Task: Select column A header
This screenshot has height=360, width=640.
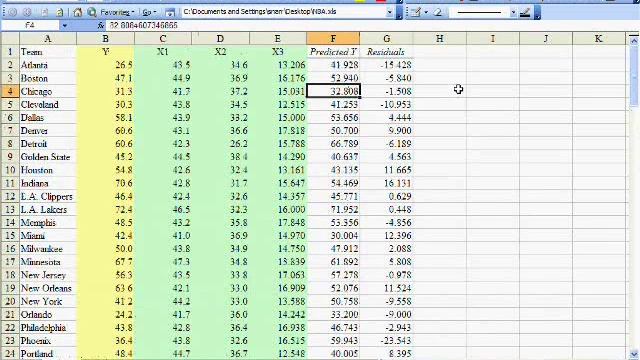Action: (x=48, y=39)
